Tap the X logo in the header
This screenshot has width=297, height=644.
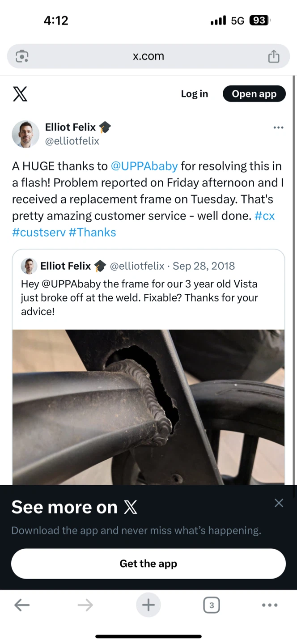coord(20,94)
